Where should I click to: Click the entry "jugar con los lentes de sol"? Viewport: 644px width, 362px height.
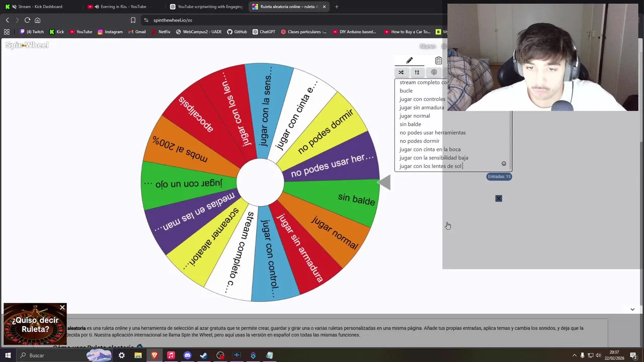pyautogui.click(x=430, y=166)
